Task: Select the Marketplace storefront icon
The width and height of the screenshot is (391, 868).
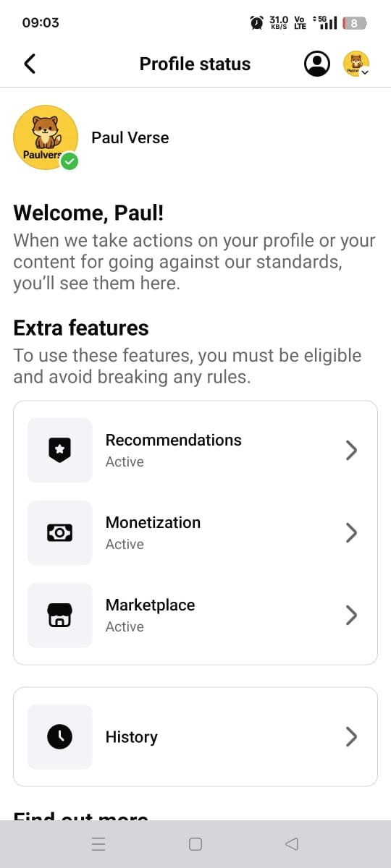Action: 60,615
